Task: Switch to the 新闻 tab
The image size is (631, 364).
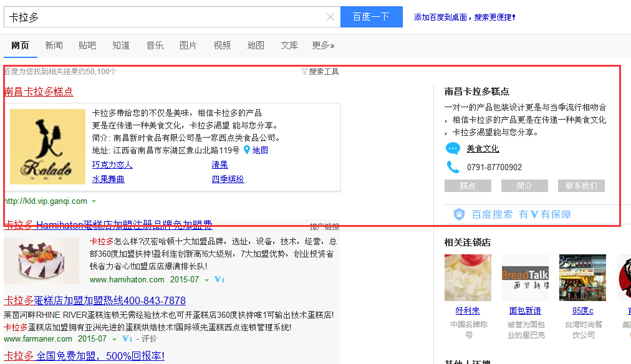Action: 54,45
